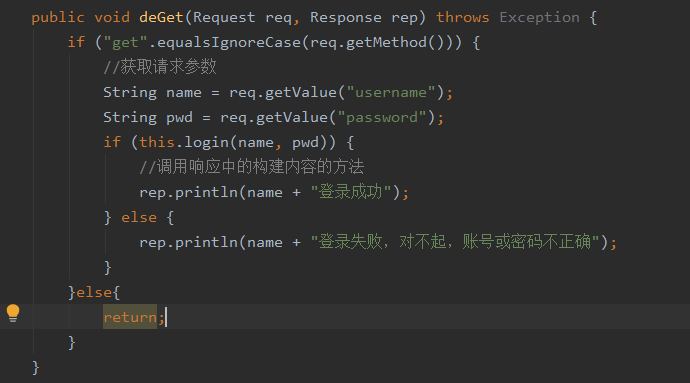
Task: Click the equalsIgnoreCase method call
Action: coord(229,42)
